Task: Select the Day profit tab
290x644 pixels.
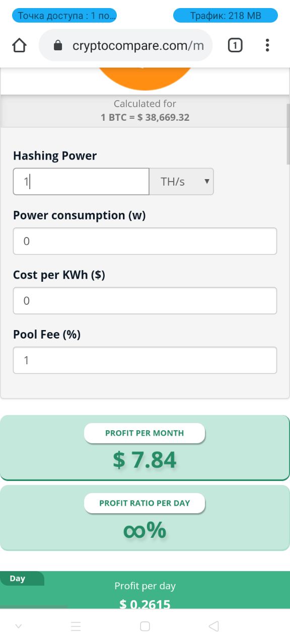Action: click(22, 579)
